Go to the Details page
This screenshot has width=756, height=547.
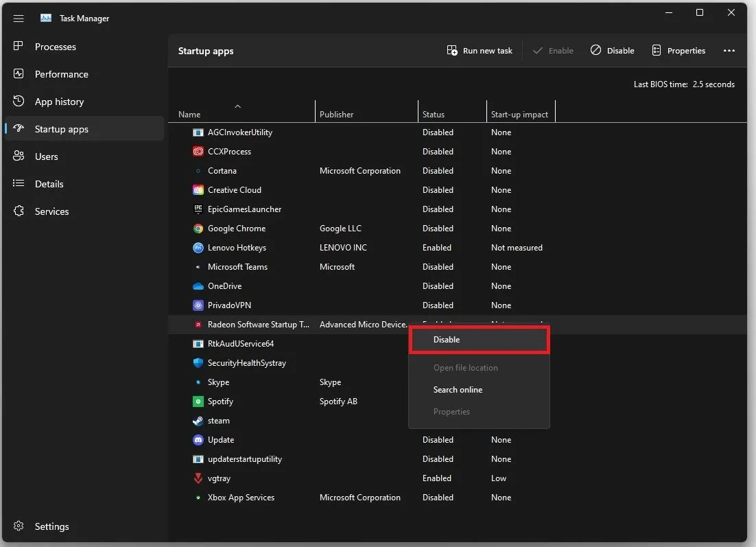84,184
